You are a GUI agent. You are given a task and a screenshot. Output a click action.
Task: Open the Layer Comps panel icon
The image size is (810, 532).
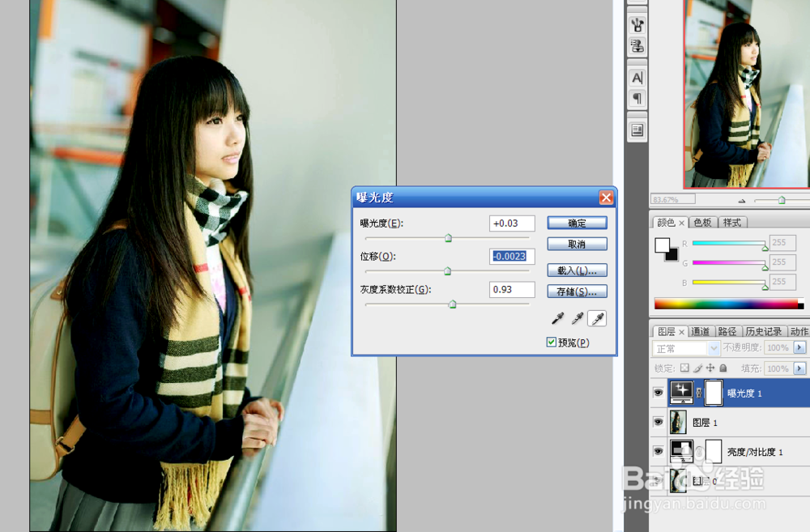637,130
